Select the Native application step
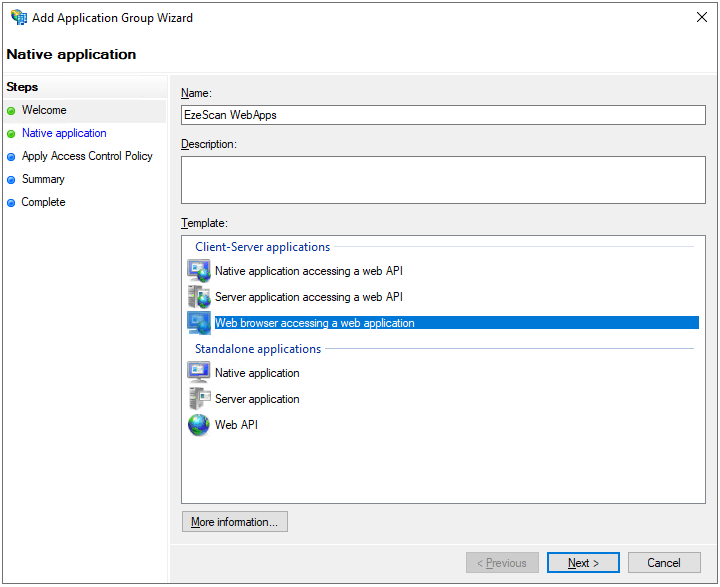The width and height of the screenshot is (720, 587). coord(64,133)
